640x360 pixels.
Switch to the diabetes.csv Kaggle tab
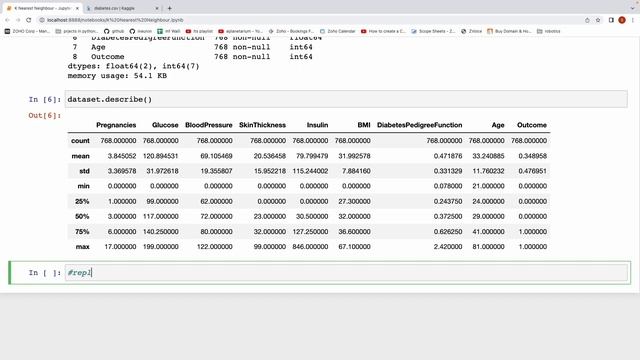pos(122,8)
